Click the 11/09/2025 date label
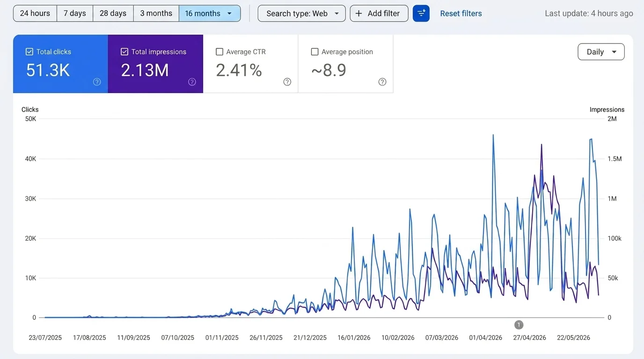 point(133,337)
